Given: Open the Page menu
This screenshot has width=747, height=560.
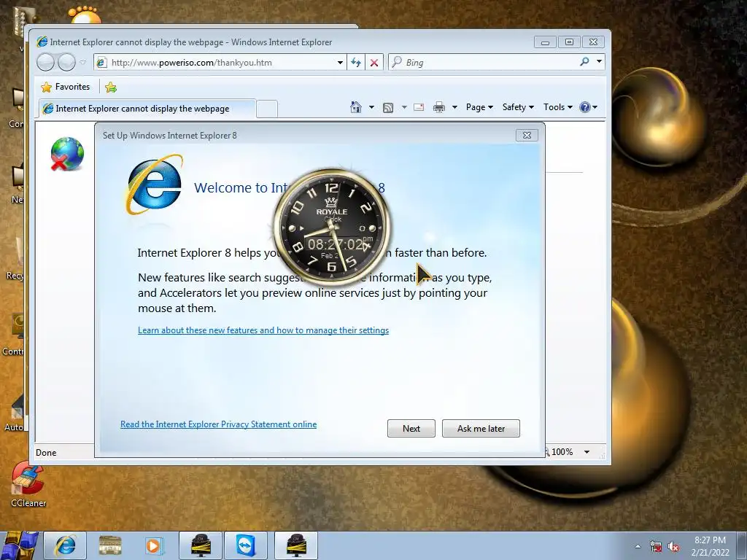Looking at the screenshot, I should click(x=479, y=107).
